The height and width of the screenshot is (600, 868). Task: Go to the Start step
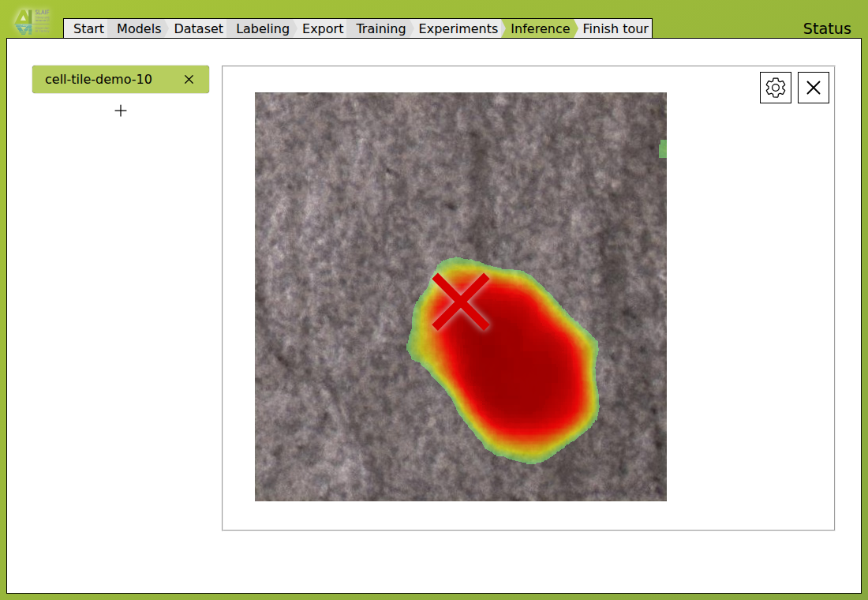tap(88, 28)
